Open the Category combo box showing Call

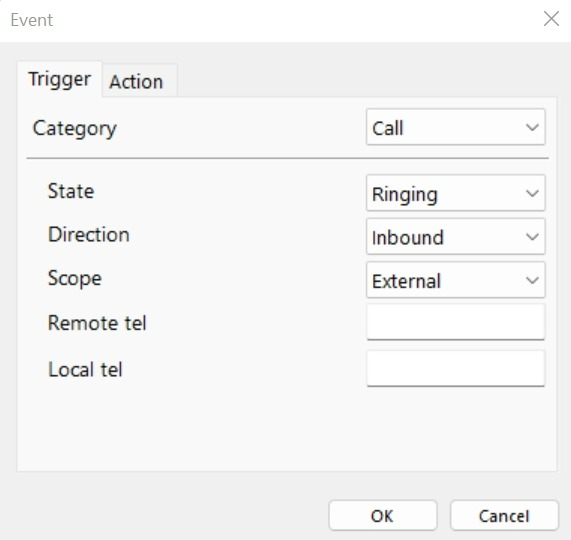pos(456,127)
